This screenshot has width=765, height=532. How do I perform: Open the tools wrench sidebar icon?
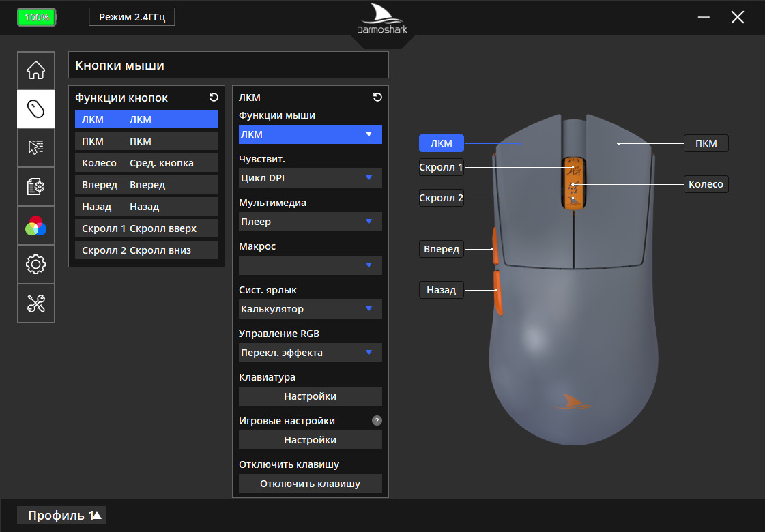(x=36, y=304)
